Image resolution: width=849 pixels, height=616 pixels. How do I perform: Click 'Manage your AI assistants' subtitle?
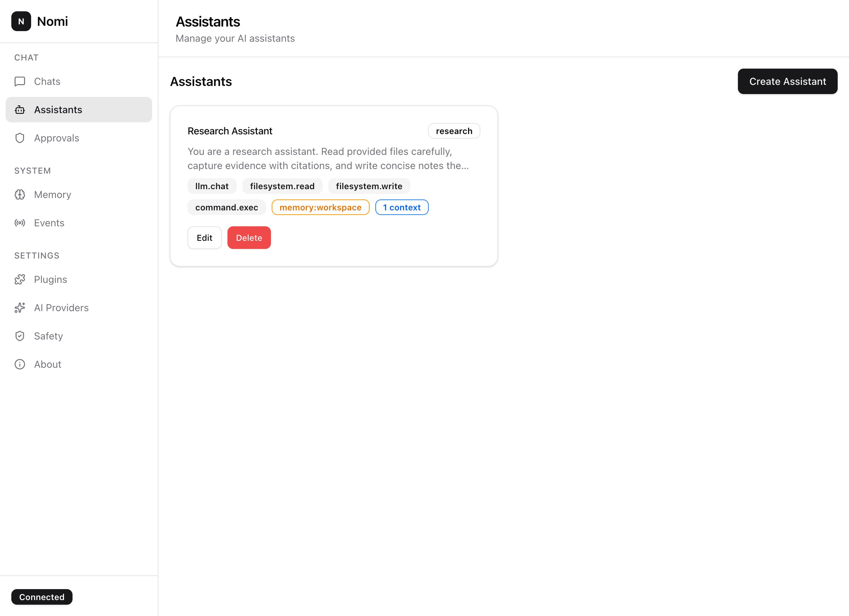235,38
